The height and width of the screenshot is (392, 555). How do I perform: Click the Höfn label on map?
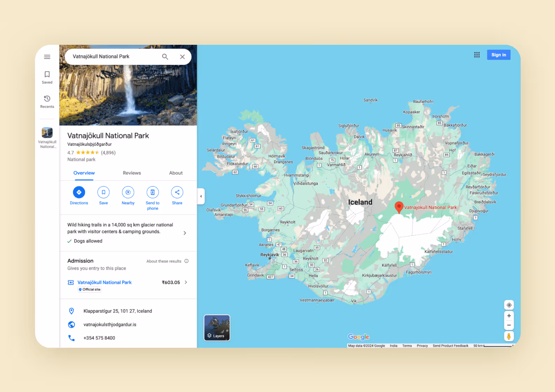(x=457, y=240)
